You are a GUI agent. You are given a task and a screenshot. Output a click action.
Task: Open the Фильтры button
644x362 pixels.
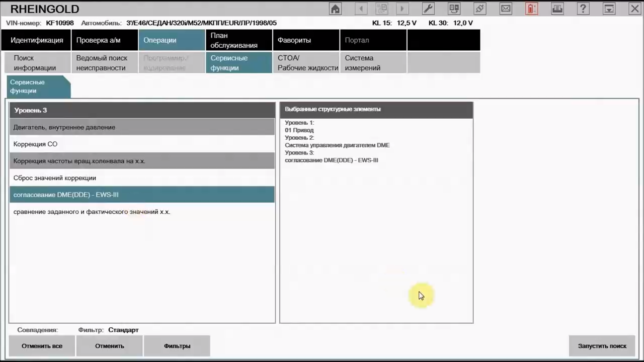[177, 346]
